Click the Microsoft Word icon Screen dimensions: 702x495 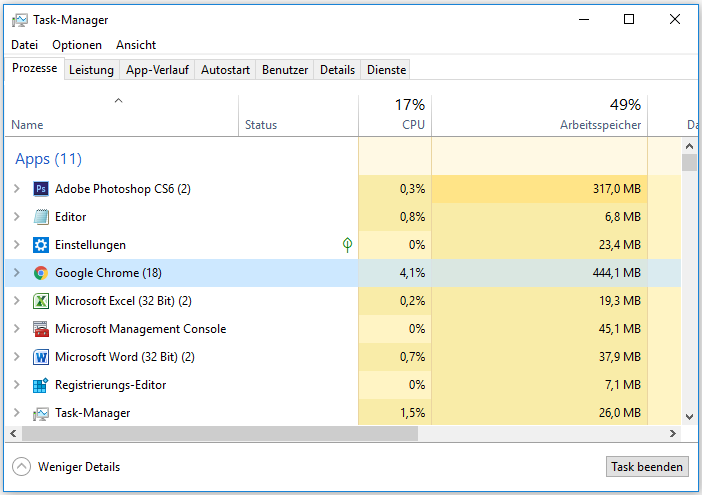click(x=41, y=357)
